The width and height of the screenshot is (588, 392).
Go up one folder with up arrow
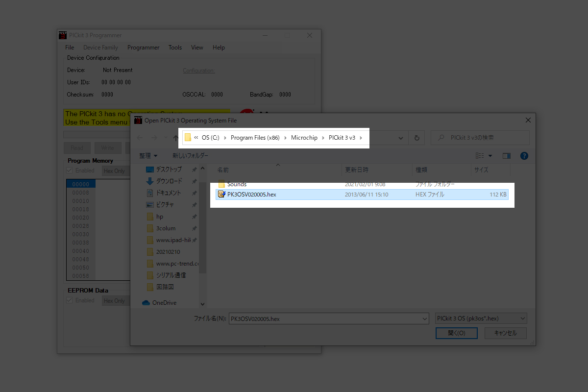pos(175,138)
